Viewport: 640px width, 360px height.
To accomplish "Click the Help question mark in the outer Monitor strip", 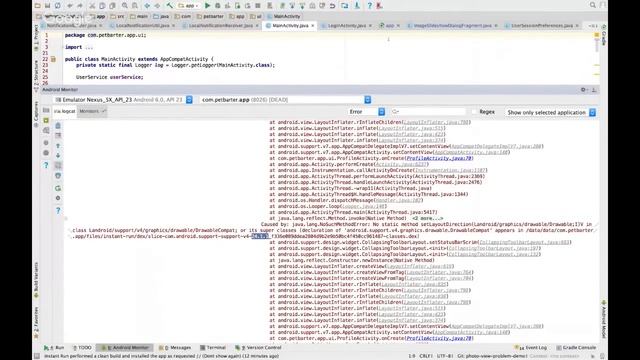I will click(46, 165).
